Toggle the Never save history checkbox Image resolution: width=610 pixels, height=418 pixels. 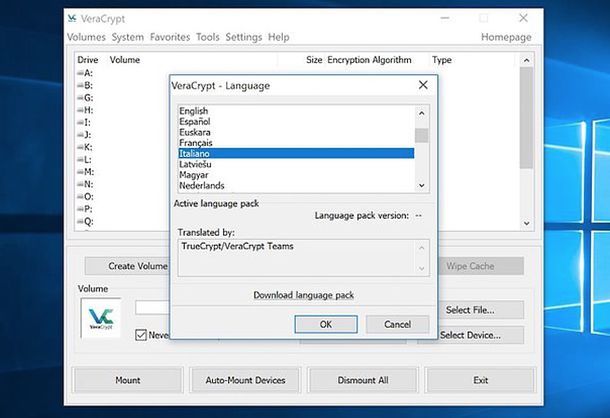tap(141, 335)
